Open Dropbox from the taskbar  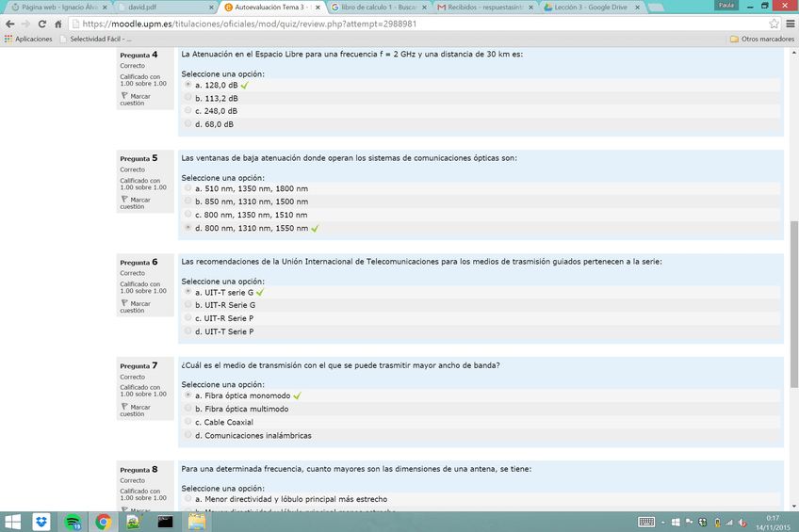tap(41, 522)
